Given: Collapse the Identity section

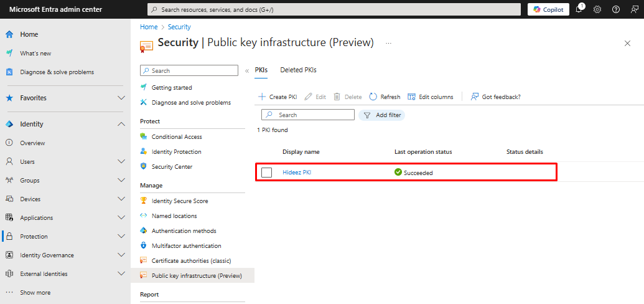Looking at the screenshot, I should [121, 125].
